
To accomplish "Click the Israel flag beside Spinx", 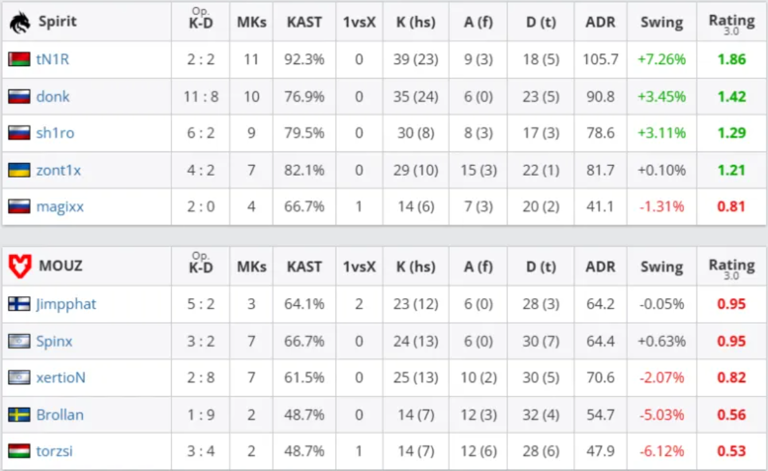I will click(x=19, y=341).
